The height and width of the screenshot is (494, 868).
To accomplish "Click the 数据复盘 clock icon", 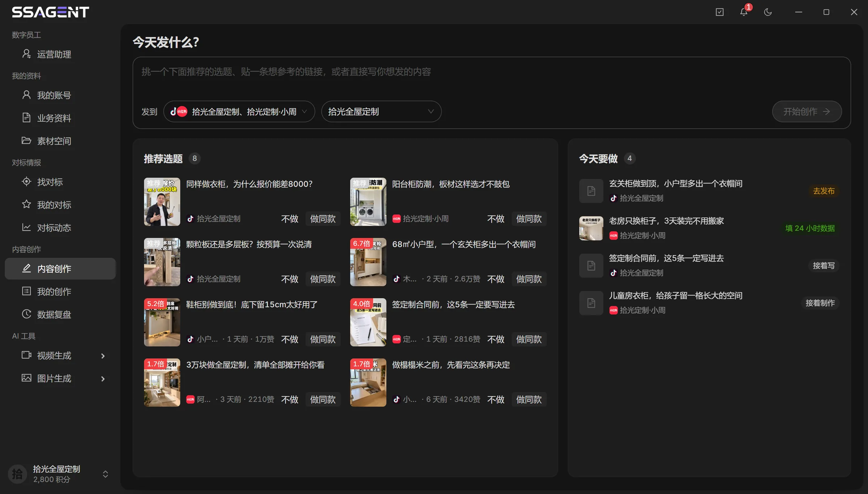I will tap(26, 314).
